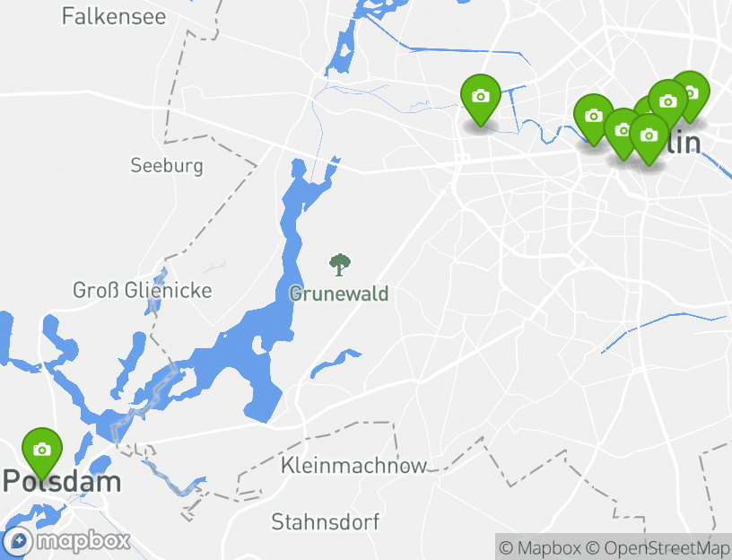This screenshot has height=560, width=732.
Task: Click the Grunewald park label
Action: click(339, 293)
